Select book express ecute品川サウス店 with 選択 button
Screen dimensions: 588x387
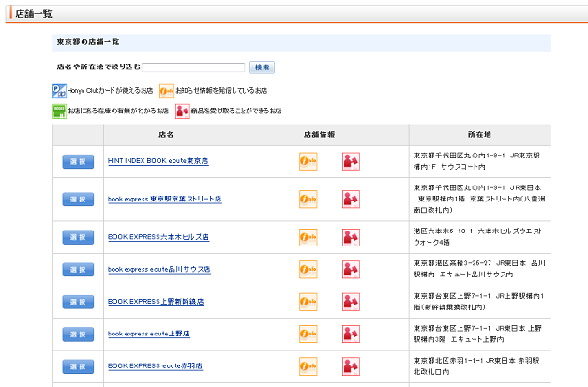pyautogui.click(x=78, y=270)
